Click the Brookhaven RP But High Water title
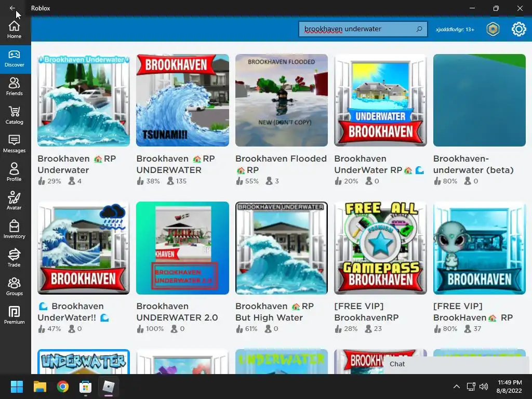 point(274,312)
